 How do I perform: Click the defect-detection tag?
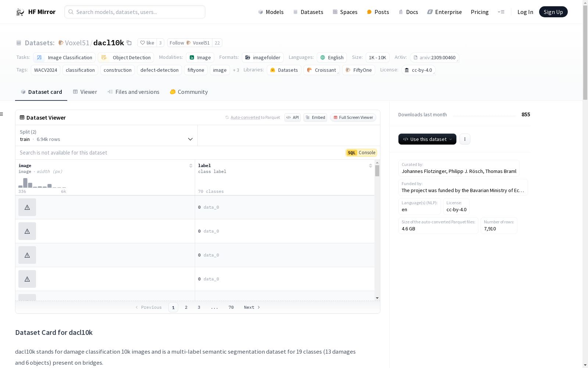(x=159, y=70)
